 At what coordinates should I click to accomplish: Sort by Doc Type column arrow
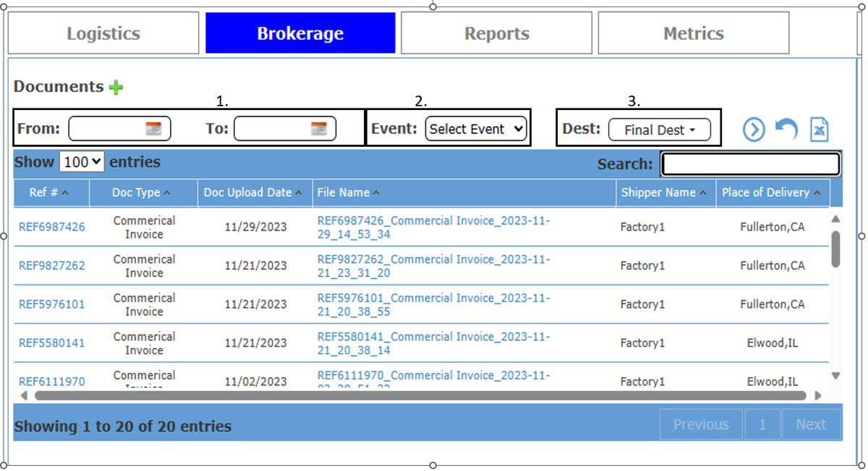coord(167,193)
